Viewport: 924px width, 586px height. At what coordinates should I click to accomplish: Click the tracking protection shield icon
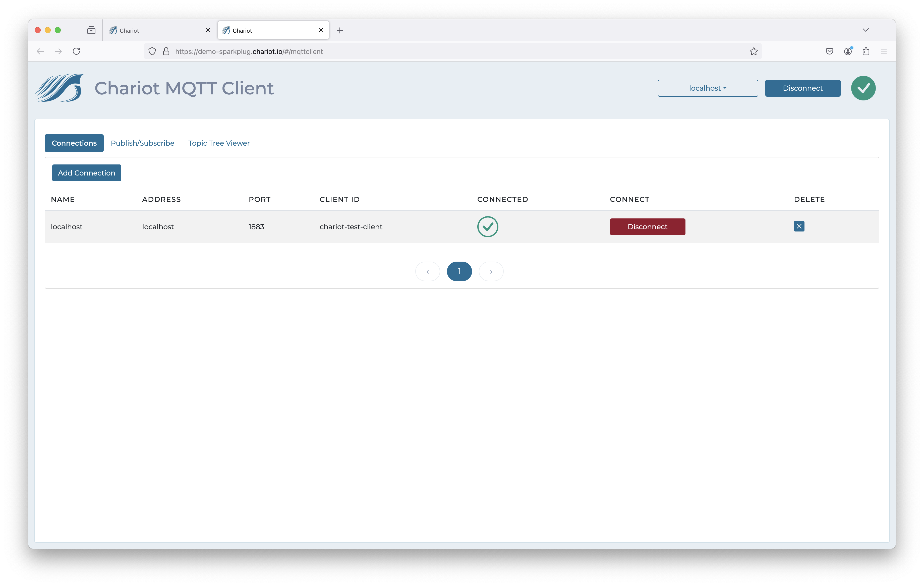tap(152, 51)
